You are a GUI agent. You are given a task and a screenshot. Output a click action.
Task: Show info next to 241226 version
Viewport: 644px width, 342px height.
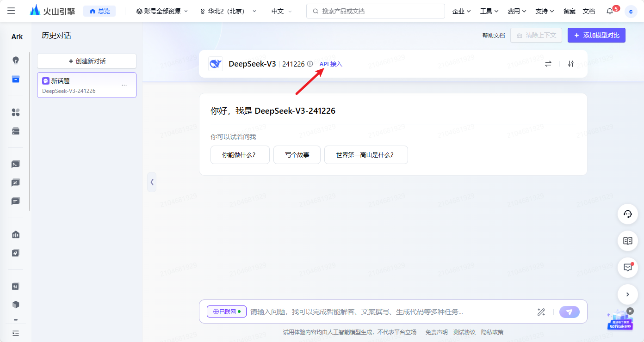(310, 64)
